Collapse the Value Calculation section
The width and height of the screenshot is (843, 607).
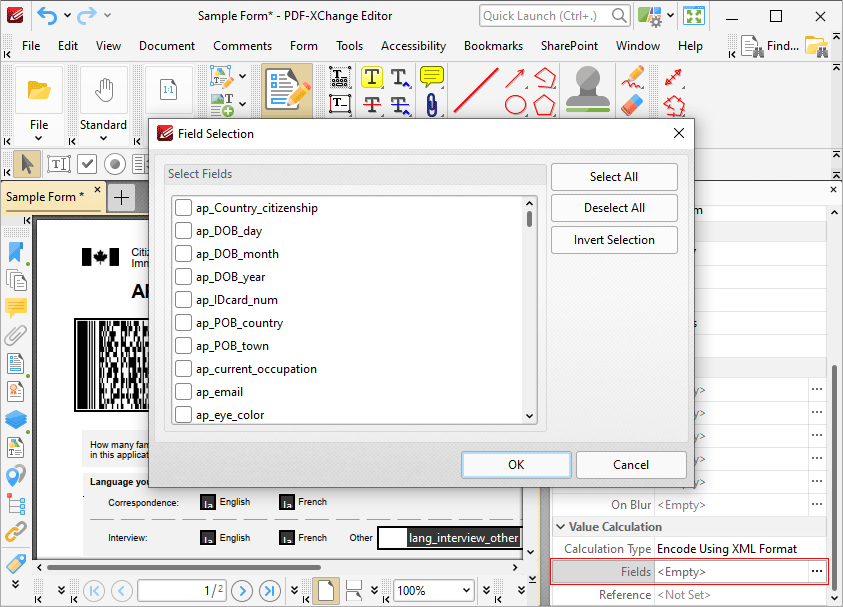point(560,526)
